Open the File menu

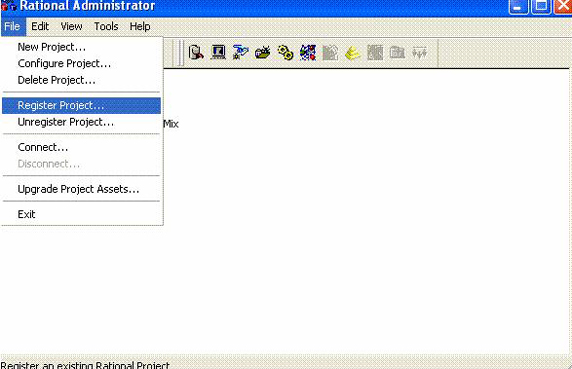13,27
